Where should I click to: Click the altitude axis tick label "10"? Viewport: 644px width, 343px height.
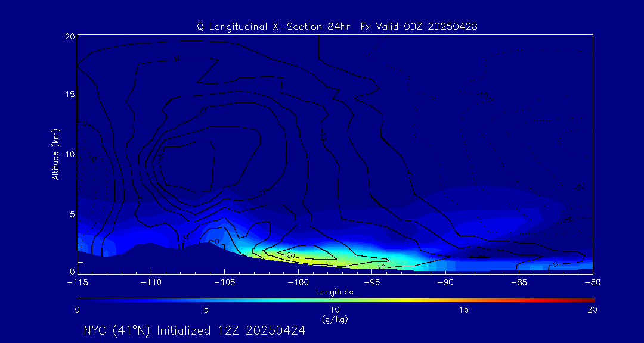pyautogui.click(x=70, y=154)
